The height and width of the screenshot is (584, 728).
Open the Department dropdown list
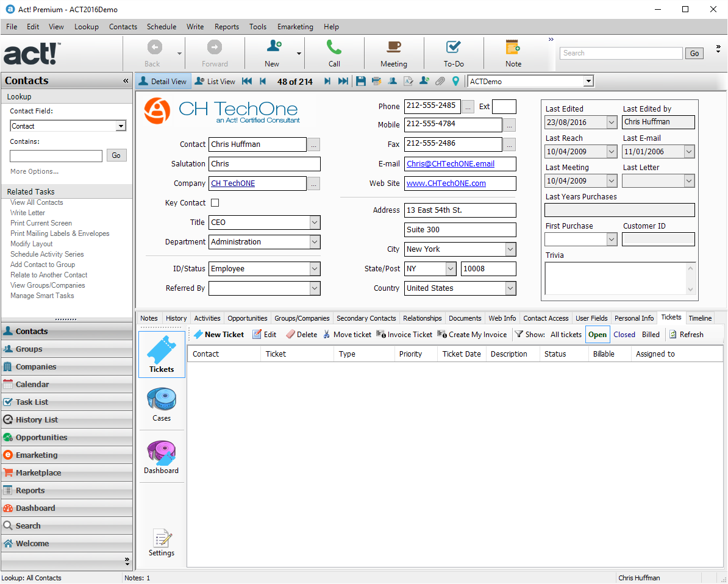pos(315,242)
